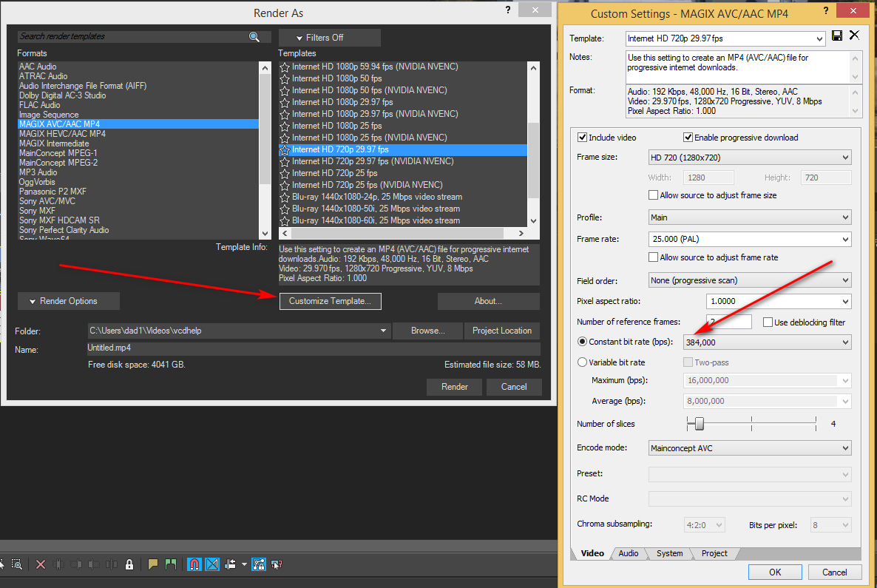Click the Search render templates field
Image resolution: width=877 pixels, height=588 pixels.
(x=132, y=36)
